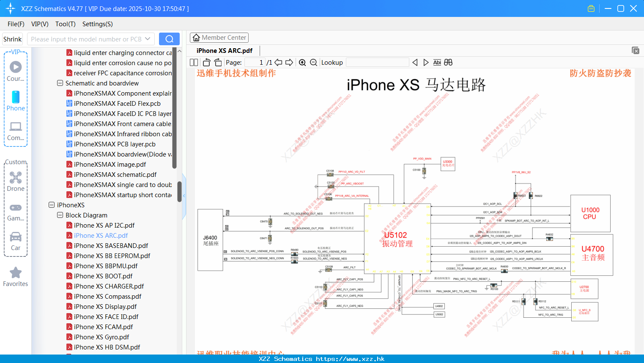Click the Member Center home icon
The image size is (644, 363).
tap(196, 38)
